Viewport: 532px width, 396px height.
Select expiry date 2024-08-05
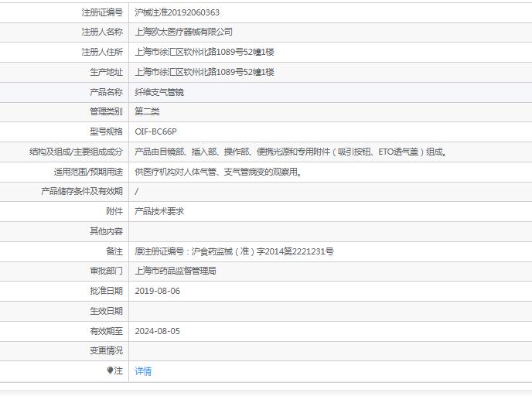[157, 331]
